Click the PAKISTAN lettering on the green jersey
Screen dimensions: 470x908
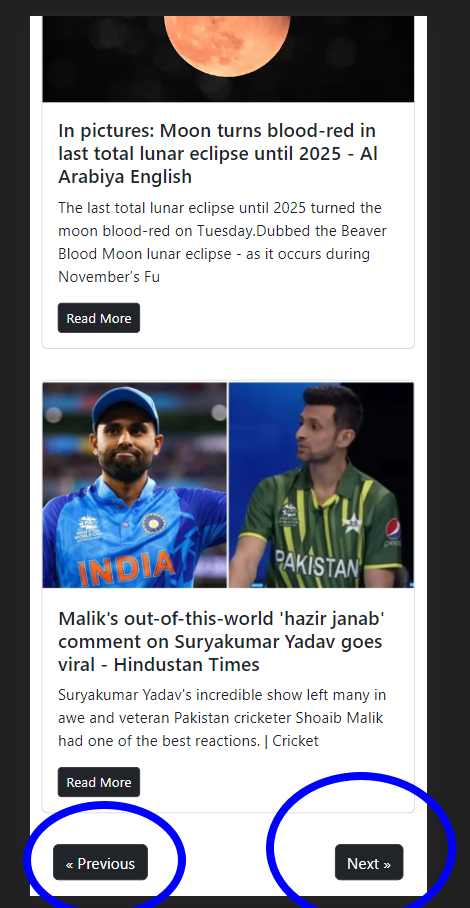point(317,563)
